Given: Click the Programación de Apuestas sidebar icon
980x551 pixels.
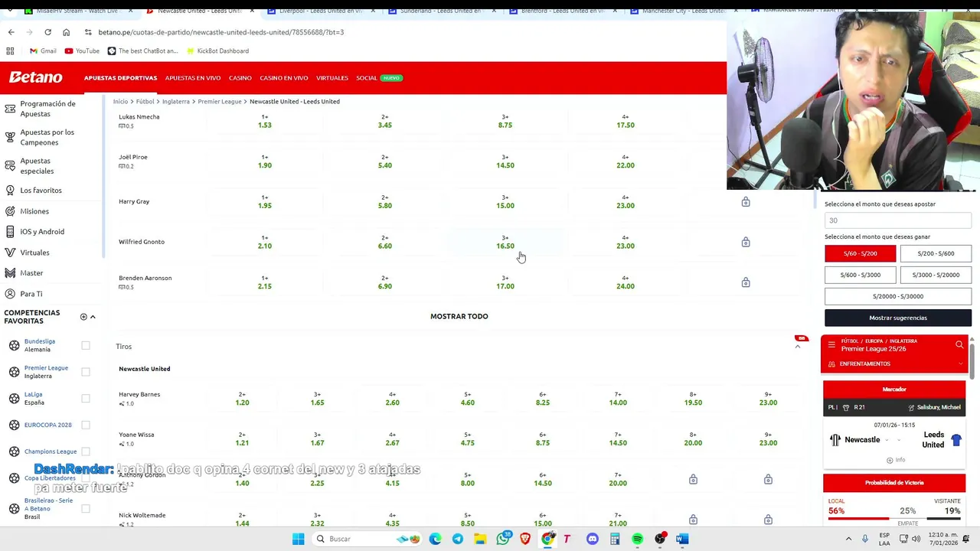Looking at the screenshot, I should tap(10, 109).
